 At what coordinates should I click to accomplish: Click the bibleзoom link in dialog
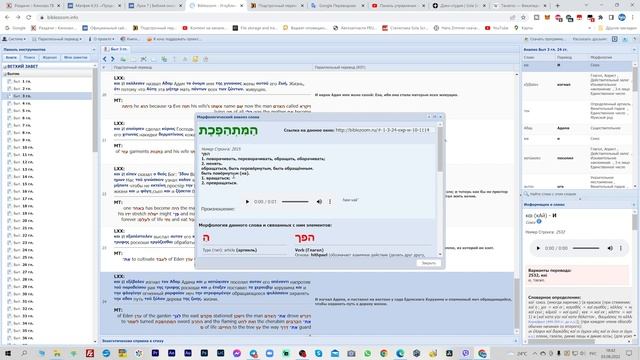tap(382, 130)
